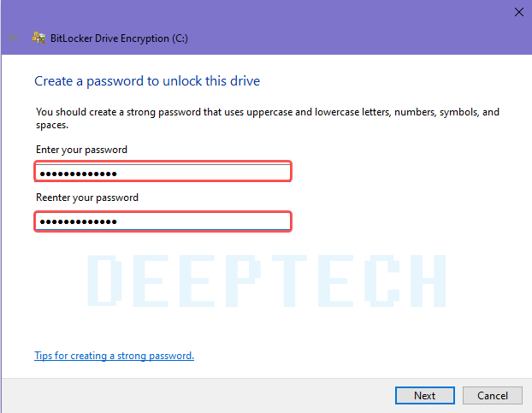Click the 'Reenter your password' label
532x413 pixels.
tap(87, 198)
